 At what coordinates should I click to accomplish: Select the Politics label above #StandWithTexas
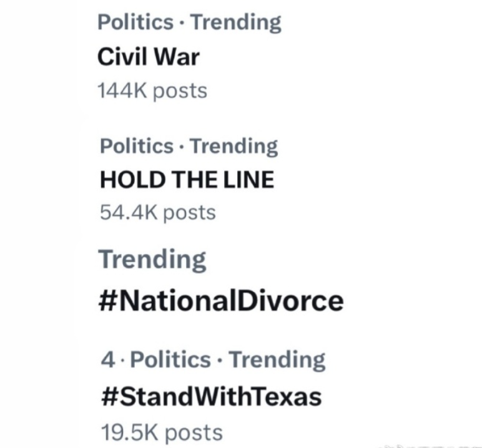(x=170, y=359)
